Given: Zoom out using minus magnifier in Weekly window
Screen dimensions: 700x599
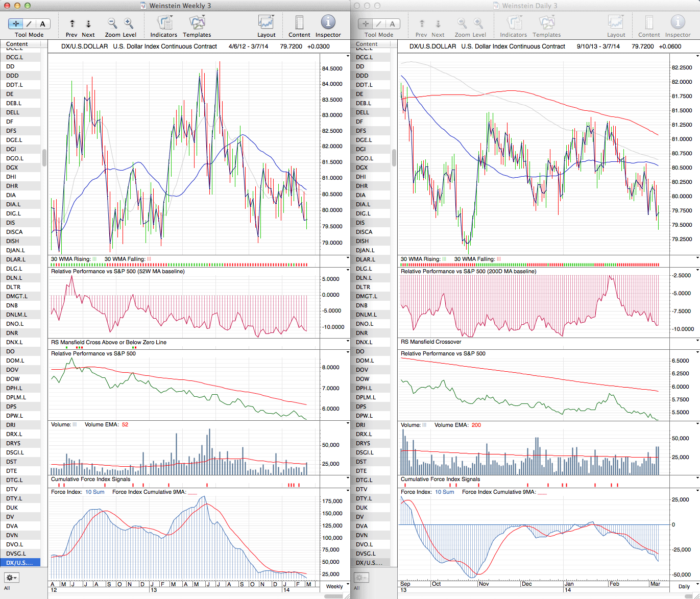Looking at the screenshot, I should tap(112, 23).
